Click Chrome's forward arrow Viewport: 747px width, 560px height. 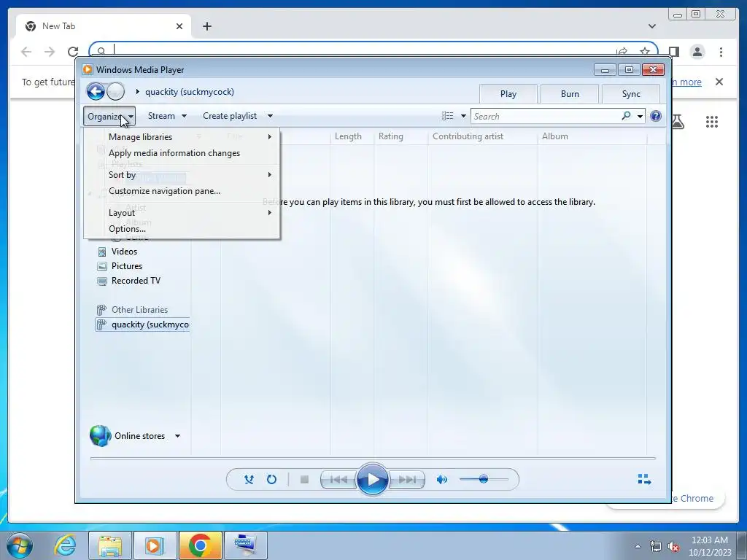50,52
